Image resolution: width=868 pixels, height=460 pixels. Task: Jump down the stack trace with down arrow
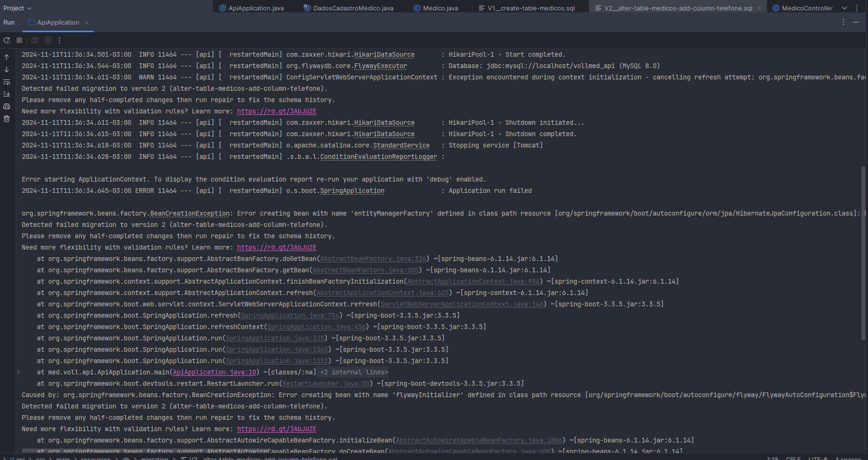pyautogui.click(x=7, y=69)
